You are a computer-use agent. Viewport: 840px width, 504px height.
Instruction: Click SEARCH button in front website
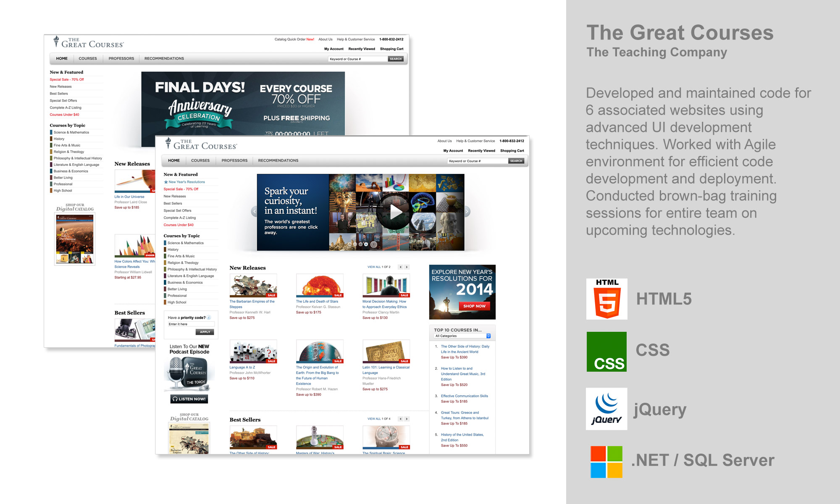pos(516,161)
